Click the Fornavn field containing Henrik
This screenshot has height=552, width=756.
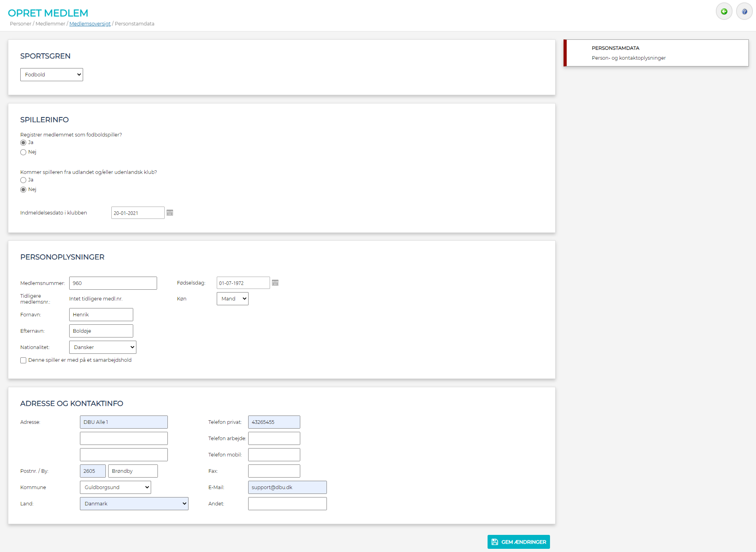click(x=101, y=315)
